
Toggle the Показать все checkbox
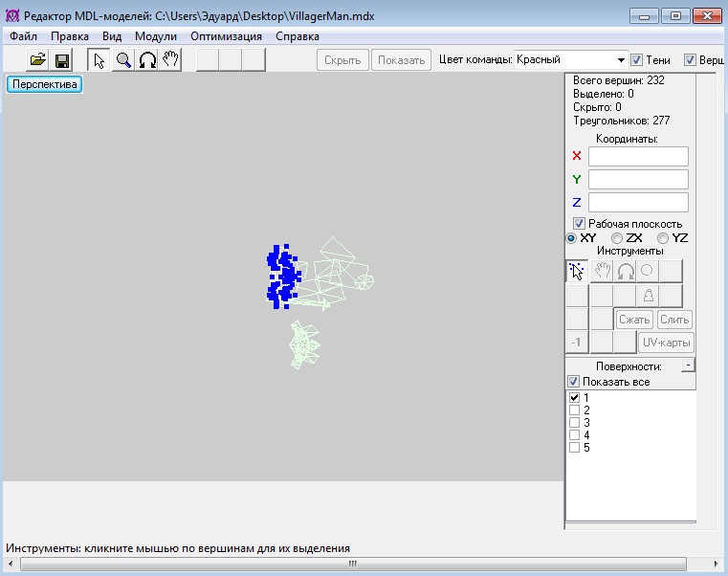(x=573, y=382)
